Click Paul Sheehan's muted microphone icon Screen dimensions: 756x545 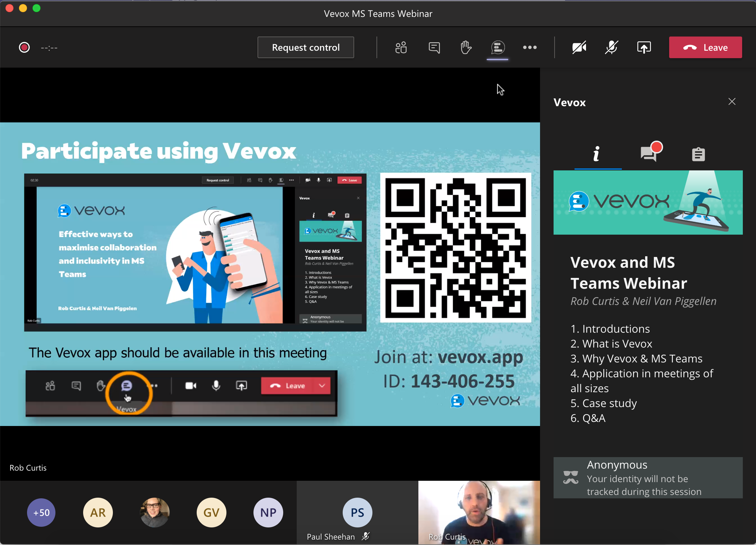(365, 536)
